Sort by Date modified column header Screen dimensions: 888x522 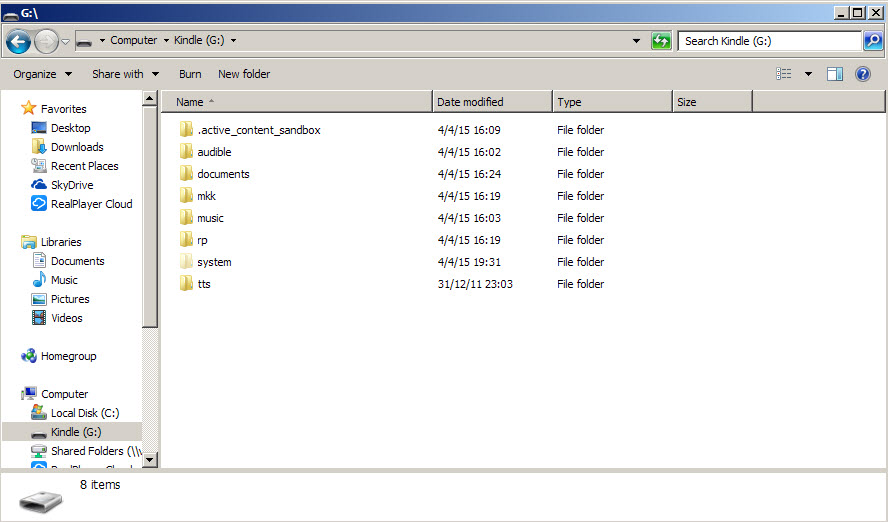(x=492, y=102)
